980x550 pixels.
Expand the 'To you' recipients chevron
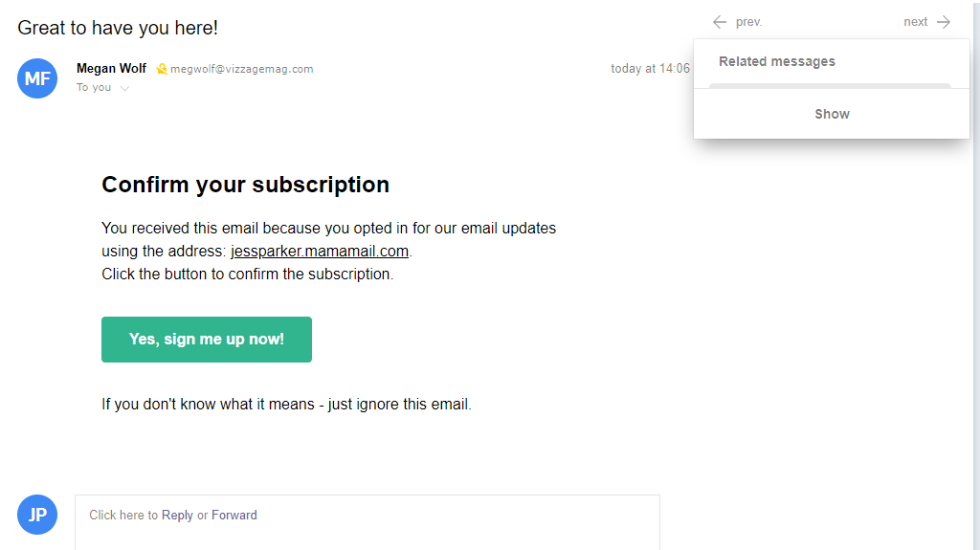125,88
